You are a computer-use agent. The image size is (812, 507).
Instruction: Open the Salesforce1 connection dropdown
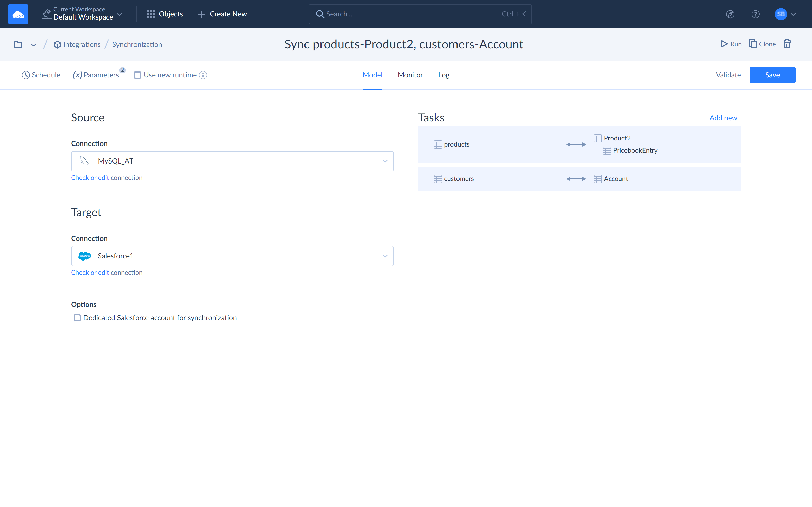click(x=385, y=256)
